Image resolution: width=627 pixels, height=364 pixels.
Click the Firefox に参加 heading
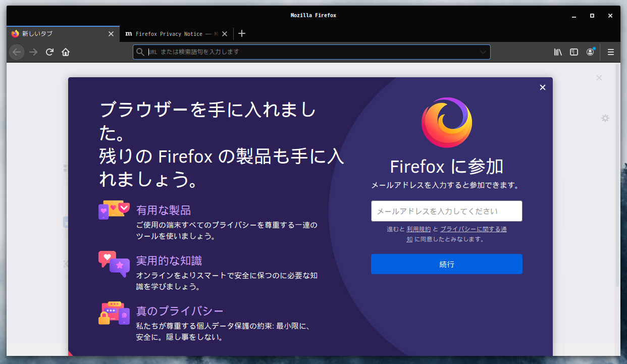pyautogui.click(x=447, y=167)
